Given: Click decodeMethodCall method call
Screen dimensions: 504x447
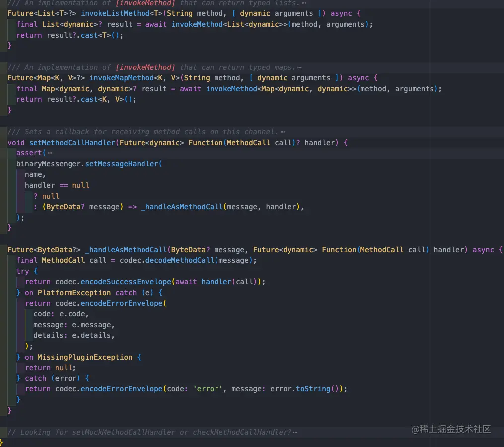Looking at the screenshot, I should (180, 260).
